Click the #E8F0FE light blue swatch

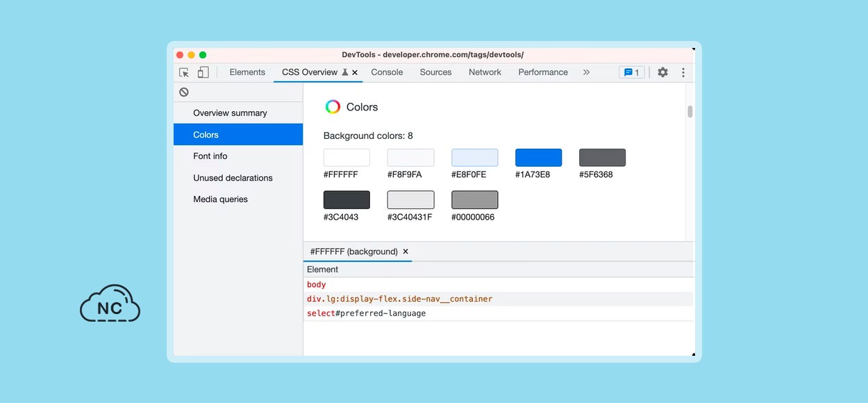474,158
